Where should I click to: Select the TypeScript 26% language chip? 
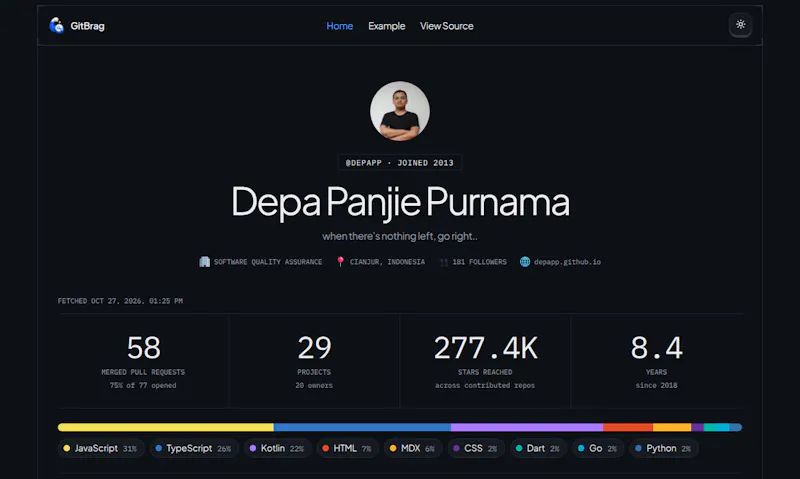pos(194,448)
